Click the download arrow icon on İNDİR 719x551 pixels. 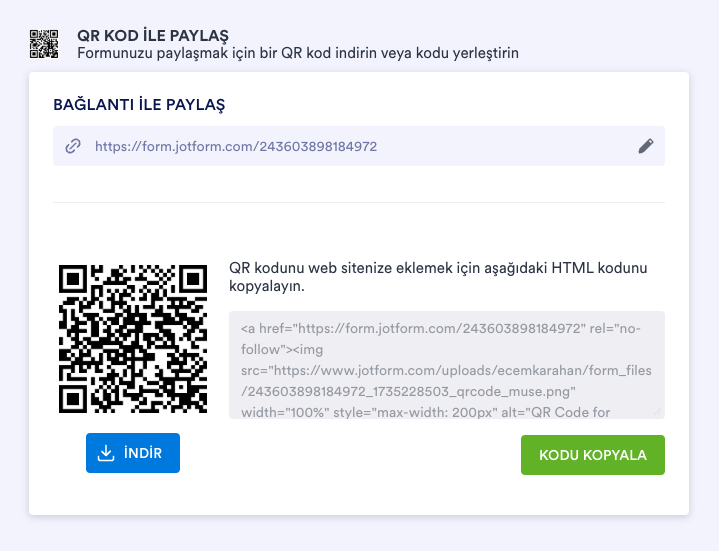[106, 453]
